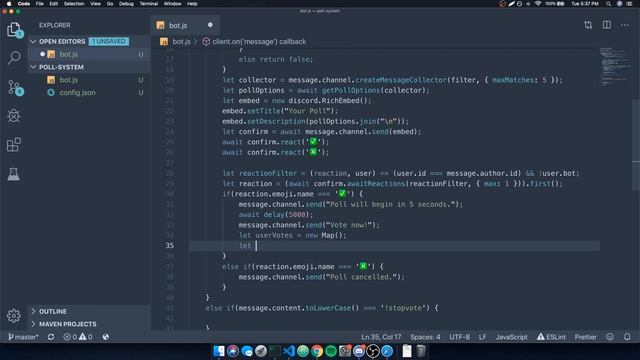The height and width of the screenshot is (360, 640).
Task: Open the Source Control view
Action: point(15,87)
